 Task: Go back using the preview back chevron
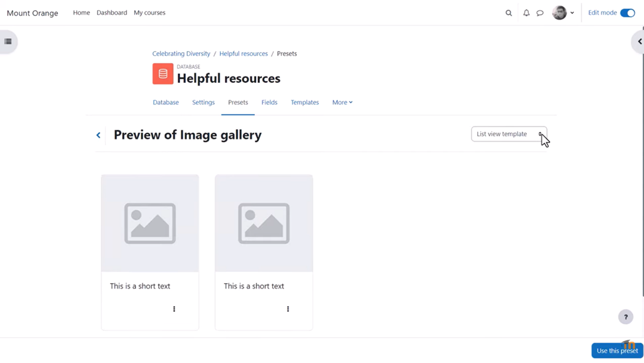point(98,135)
